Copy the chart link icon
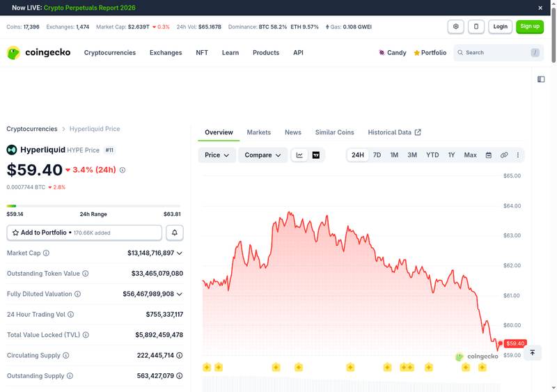 pyautogui.click(x=503, y=155)
